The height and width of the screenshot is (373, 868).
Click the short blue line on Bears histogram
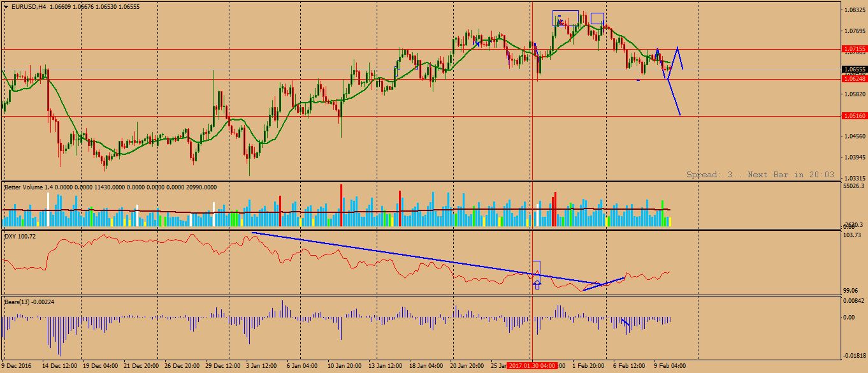[x=626, y=323]
